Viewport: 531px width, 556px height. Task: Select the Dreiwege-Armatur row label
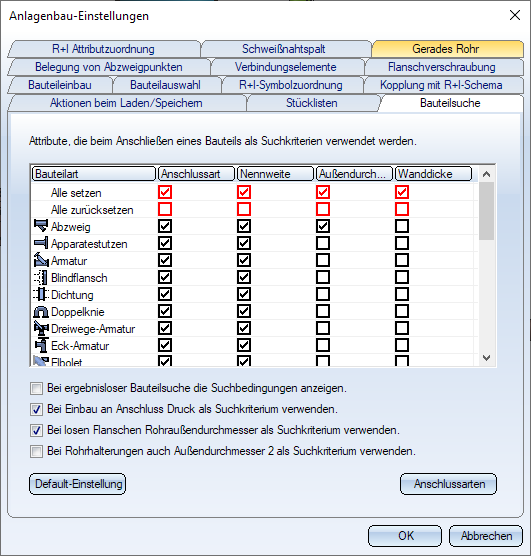click(93, 329)
